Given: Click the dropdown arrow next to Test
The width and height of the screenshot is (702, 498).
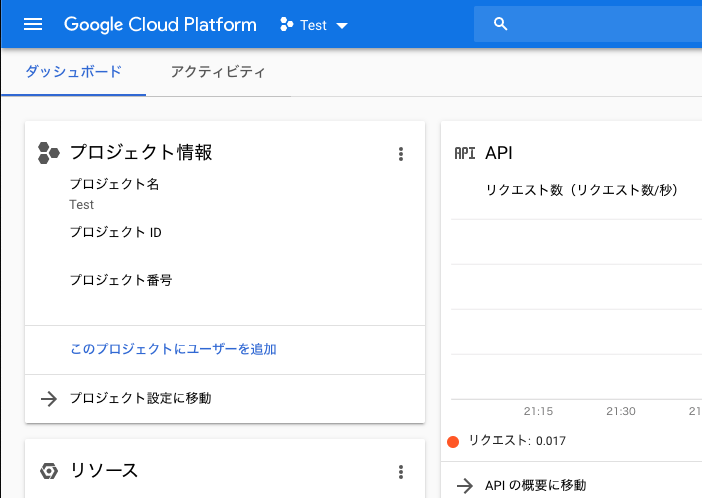Looking at the screenshot, I should tap(342, 26).
